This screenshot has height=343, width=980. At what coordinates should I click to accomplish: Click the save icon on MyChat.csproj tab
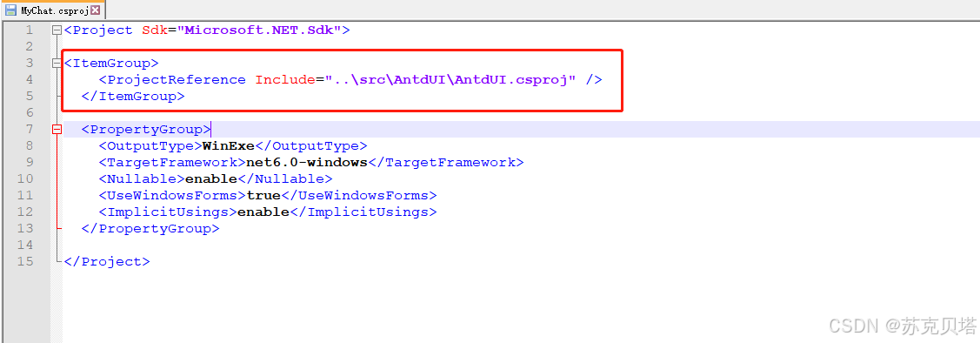[x=10, y=10]
